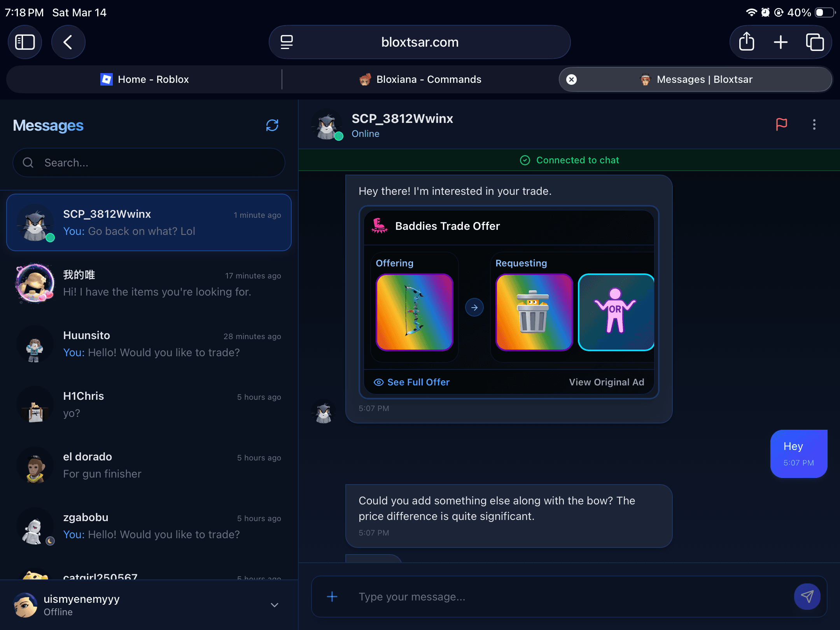Click the Messages heading
The height and width of the screenshot is (630, 840).
48,126
